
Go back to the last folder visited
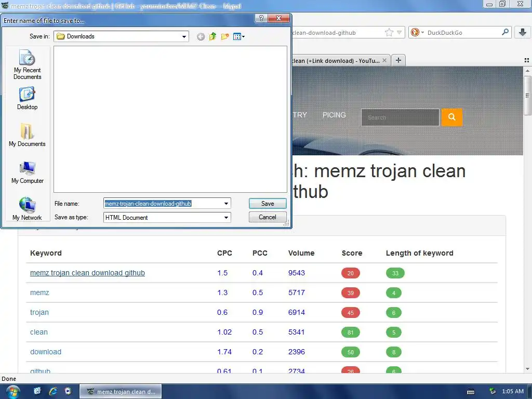(x=201, y=37)
